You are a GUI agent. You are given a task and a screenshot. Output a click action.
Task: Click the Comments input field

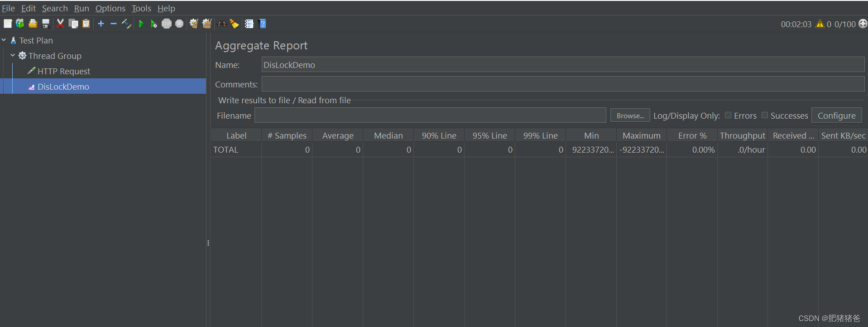pyautogui.click(x=563, y=84)
